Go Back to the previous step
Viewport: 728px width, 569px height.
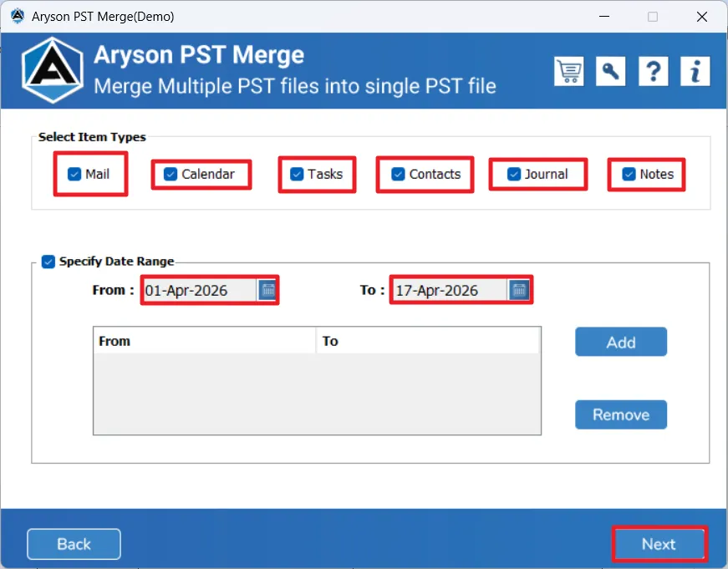(x=74, y=544)
